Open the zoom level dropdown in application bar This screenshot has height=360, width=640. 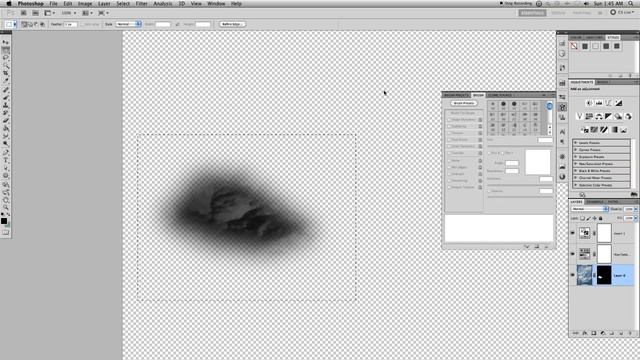point(69,13)
